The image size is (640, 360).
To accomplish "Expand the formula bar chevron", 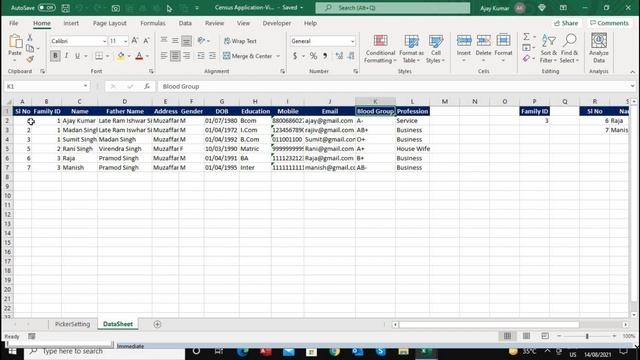I will coord(632,87).
